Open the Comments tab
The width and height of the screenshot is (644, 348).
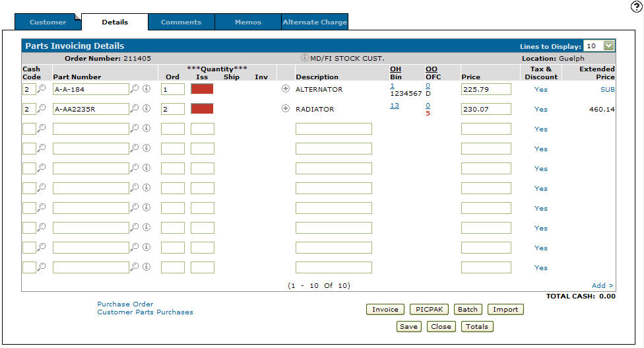(x=181, y=22)
